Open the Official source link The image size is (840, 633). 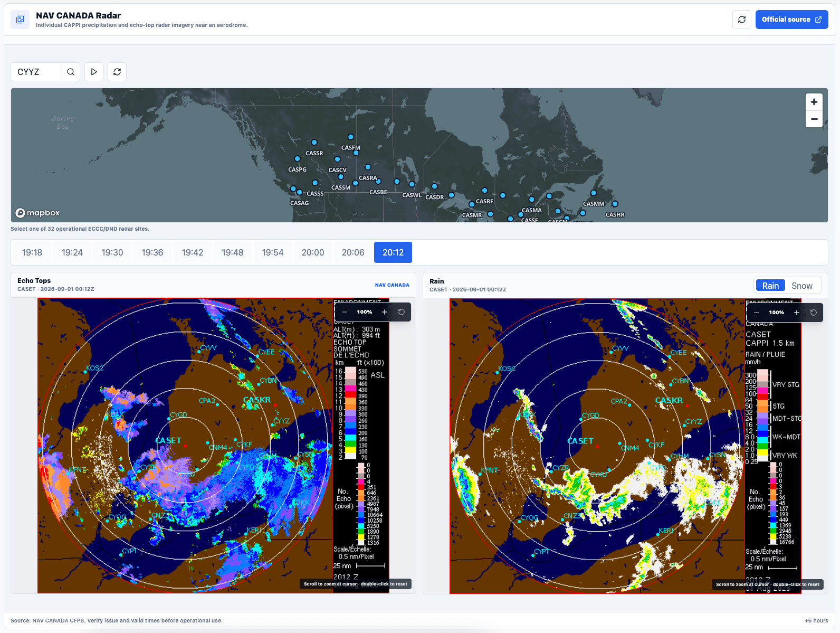[x=791, y=20]
